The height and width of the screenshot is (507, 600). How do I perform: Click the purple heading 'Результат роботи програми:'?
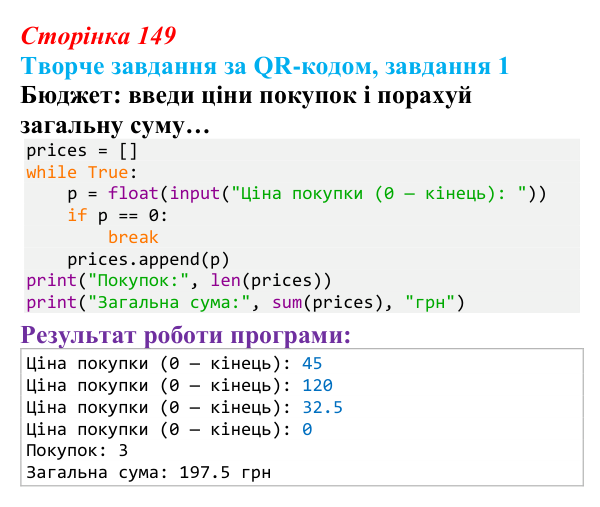coord(186,335)
